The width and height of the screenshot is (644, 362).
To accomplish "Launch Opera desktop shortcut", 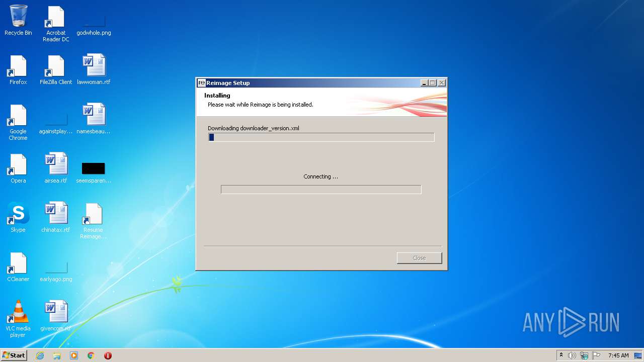I will point(18,169).
